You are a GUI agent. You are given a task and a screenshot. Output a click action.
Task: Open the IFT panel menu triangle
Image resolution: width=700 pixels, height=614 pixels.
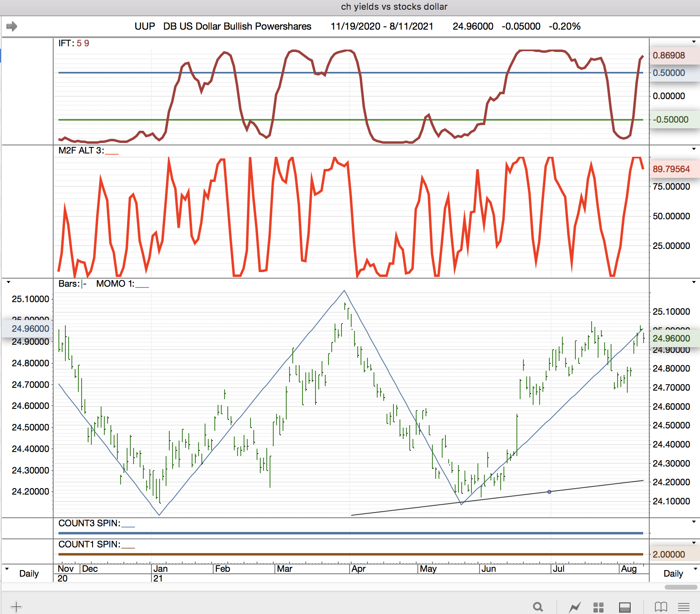point(694,42)
